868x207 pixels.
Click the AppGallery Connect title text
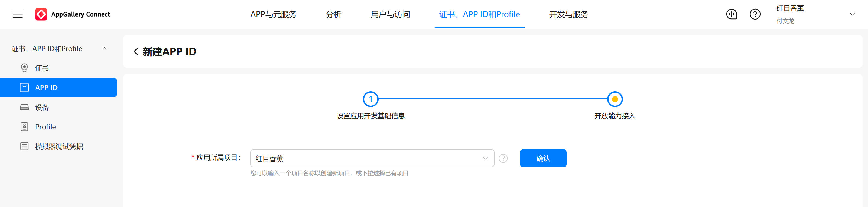tap(81, 14)
